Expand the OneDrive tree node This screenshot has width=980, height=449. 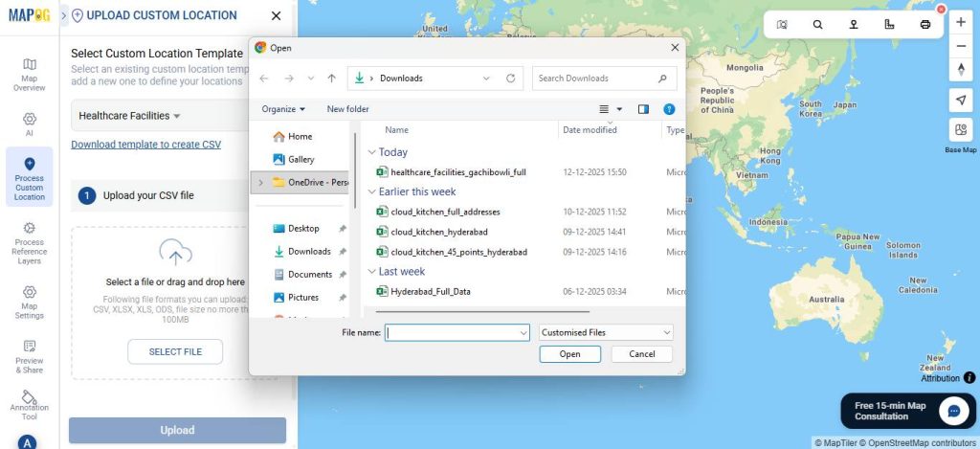tap(260, 182)
